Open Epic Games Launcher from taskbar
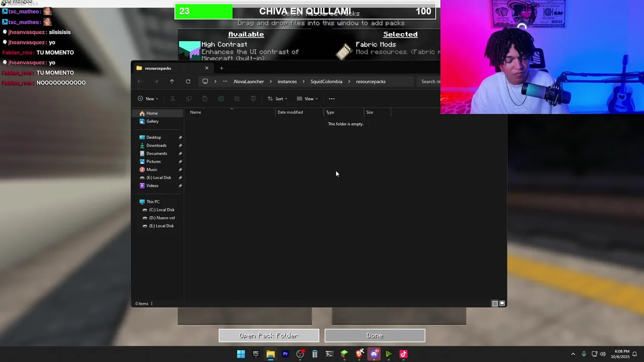The height and width of the screenshot is (362, 644). pyautogui.click(x=256, y=354)
